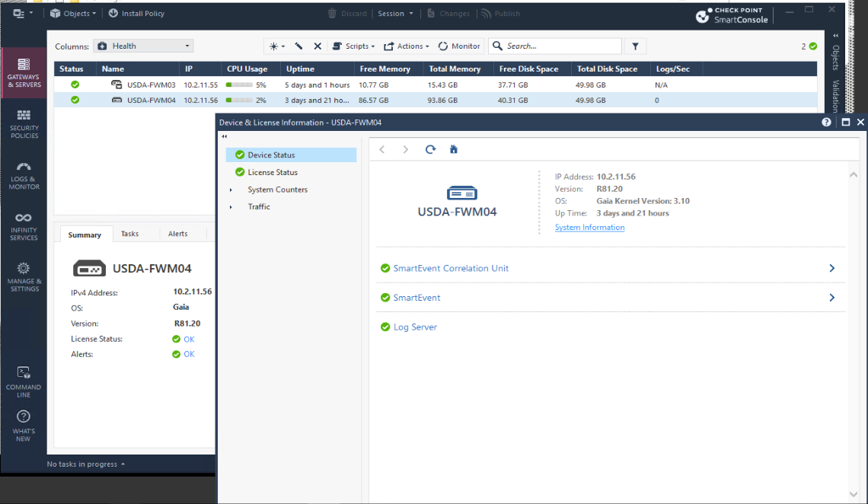Sort by the Uptime column header
868x504 pixels.
[x=300, y=69]
